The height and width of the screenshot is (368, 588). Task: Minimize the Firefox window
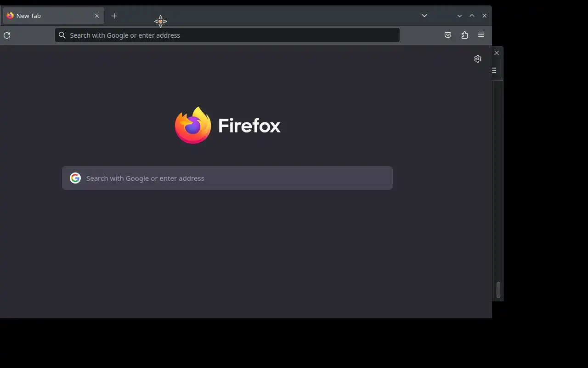pos(459,16)
